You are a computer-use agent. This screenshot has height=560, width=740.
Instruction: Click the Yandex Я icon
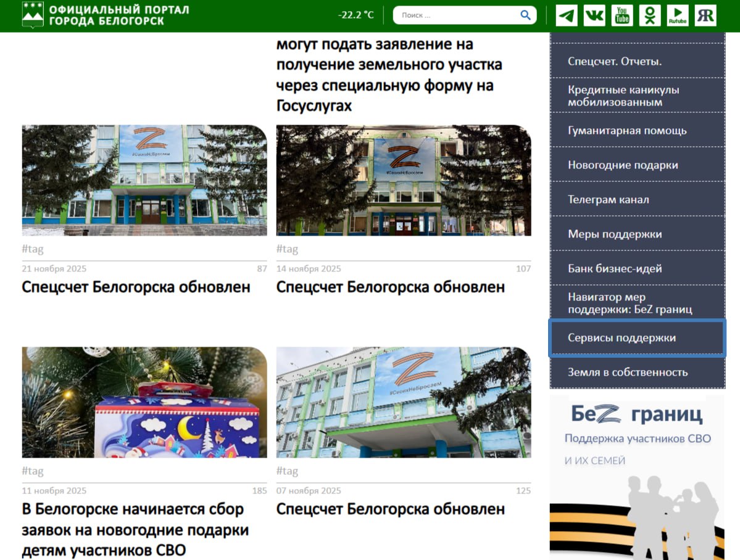click(x=705, y=15)
